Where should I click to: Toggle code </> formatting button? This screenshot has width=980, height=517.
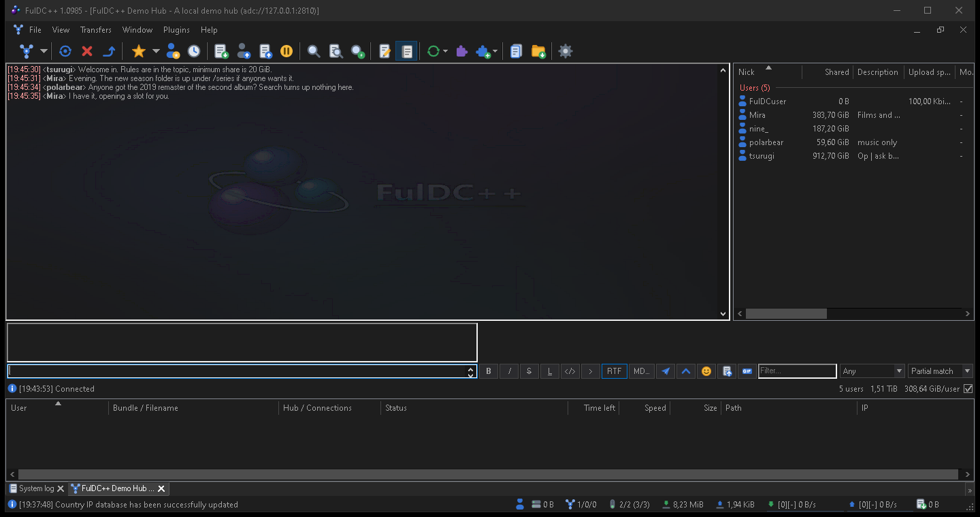570,371
